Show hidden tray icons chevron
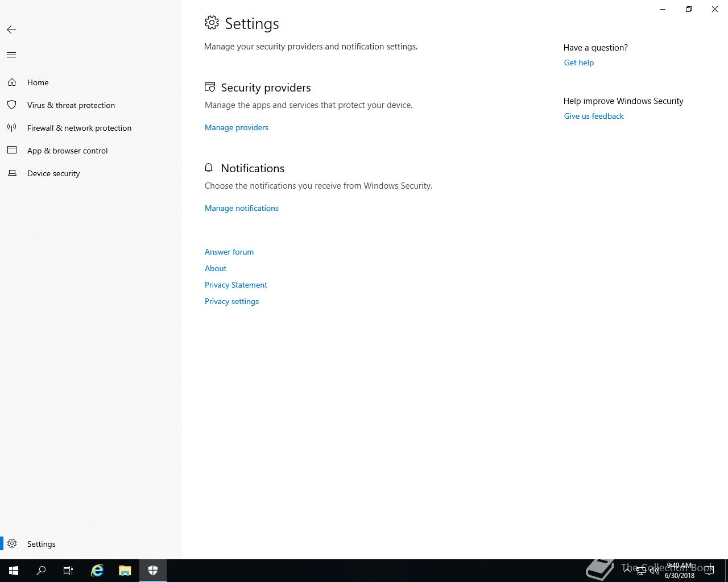Screen dimensions: 728x582 627,571
